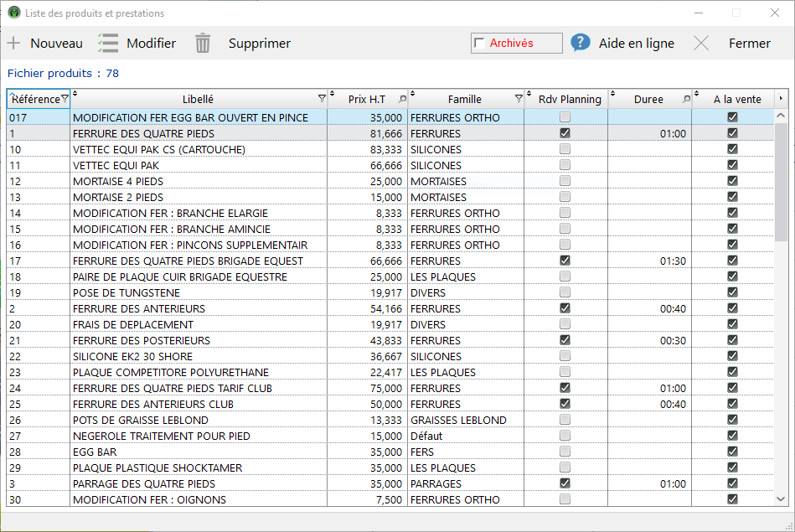Select PAIRE DE PLAQUE CUIR BRIGADE EQUESTRE
The height and width of the screenshot is (532, 795).
tap(390, 276)
